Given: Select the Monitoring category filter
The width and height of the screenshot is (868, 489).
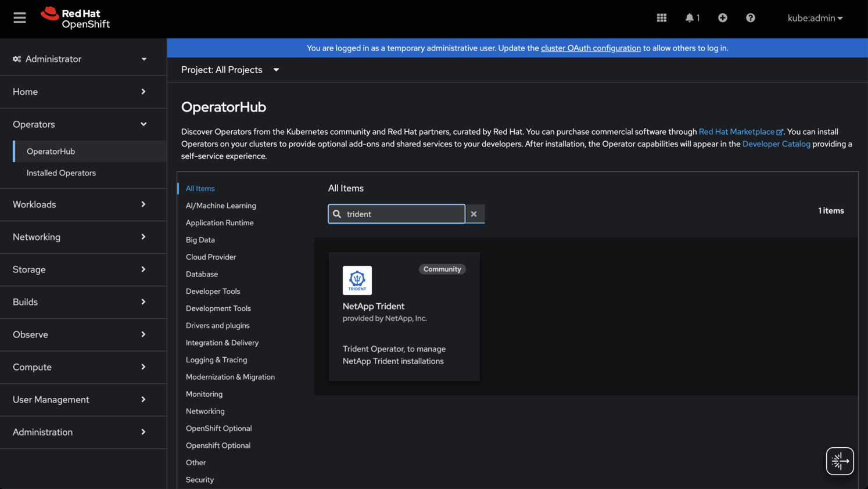Looking at the screenshot, I should pos(204,394).
